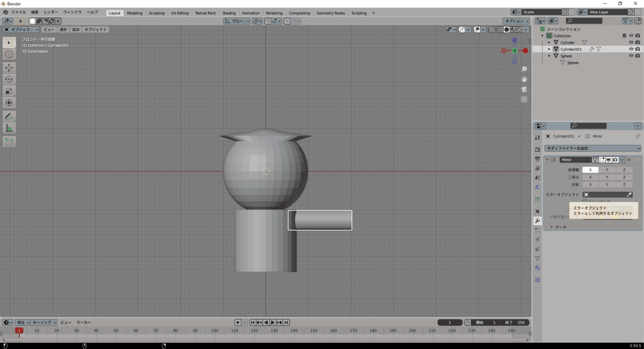This screenshot has width=644, height=349.
Task: Disable Cylinder001 in renders via camera icon
Action: point(638,49)
